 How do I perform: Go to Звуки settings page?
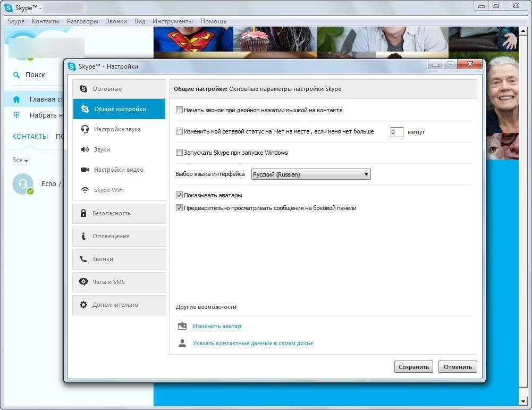click(119, 149)
